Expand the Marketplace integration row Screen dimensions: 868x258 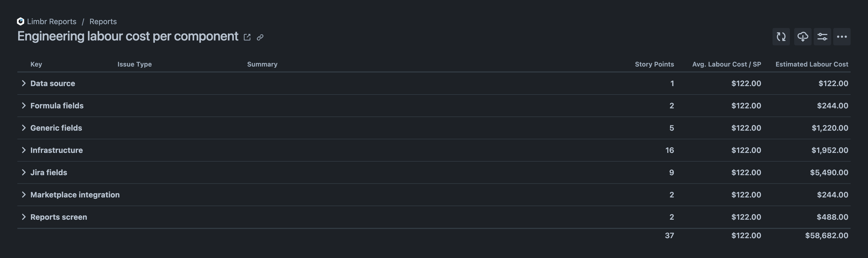24,195
